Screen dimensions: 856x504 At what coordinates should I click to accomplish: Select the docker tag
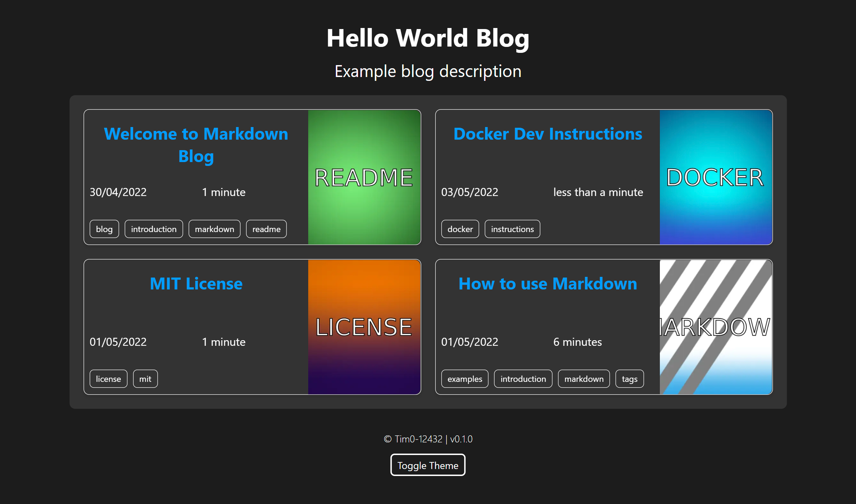460,229
